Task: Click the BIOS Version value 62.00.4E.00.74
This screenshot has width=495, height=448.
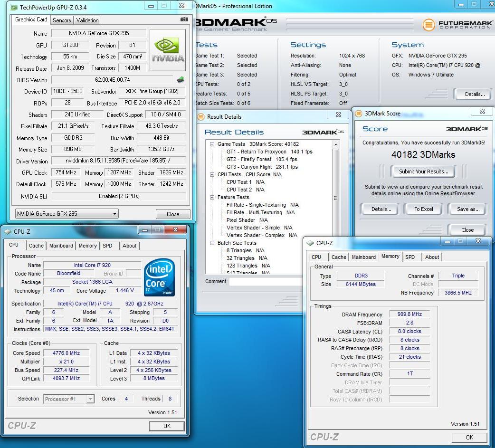Action: [x=112, y=80]
